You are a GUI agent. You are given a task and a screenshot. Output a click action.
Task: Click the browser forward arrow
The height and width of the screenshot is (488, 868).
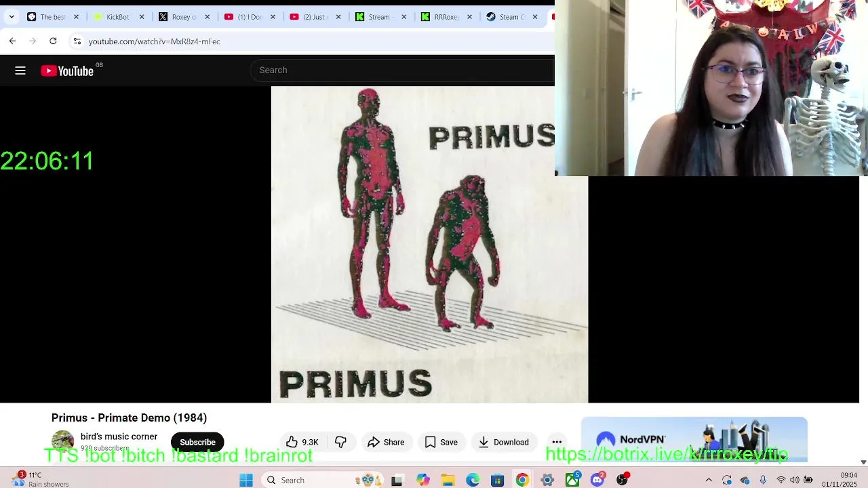pyautogui.click(x=33, y=41)
